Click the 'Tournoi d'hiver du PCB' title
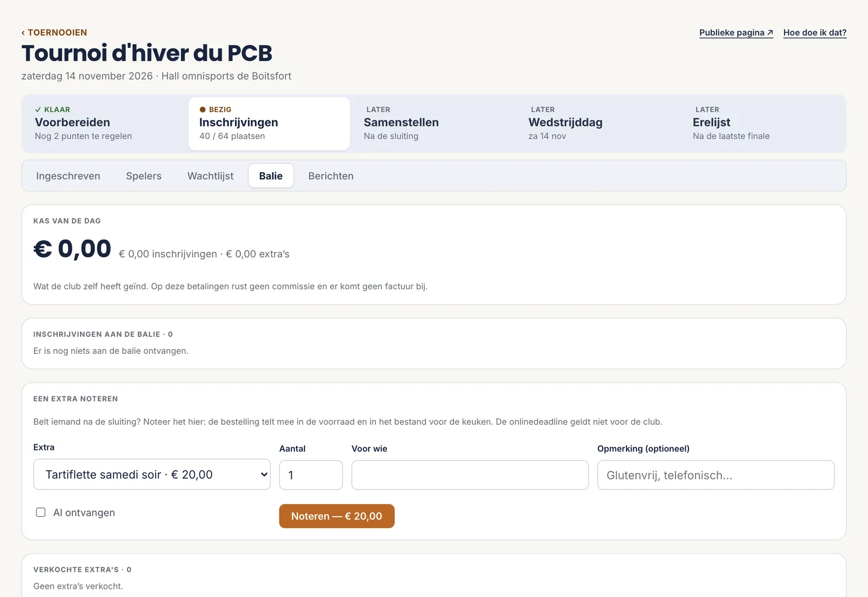The width and height of the screenshot is (868, 597). click(146, 53)
